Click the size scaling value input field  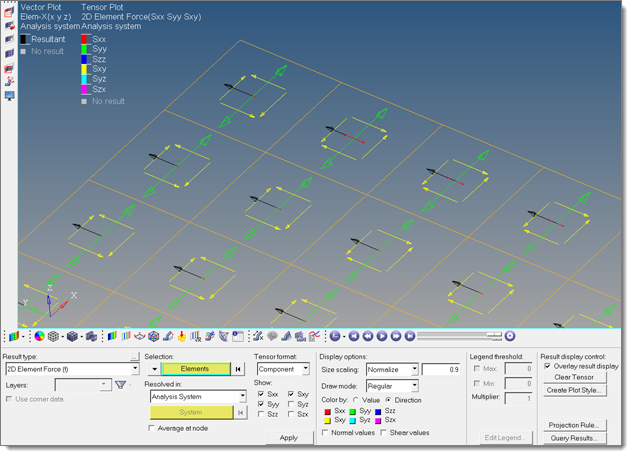pyautogui.click(x=442, y=369)
